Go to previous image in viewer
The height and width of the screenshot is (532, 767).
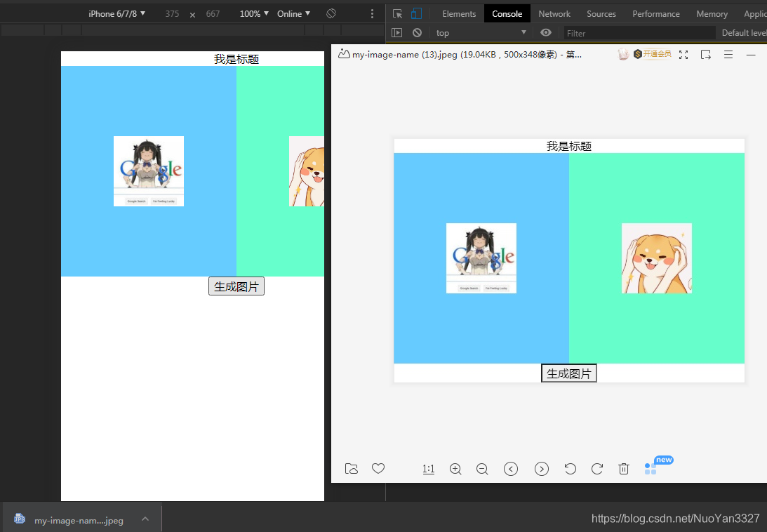[x=511, y=469]
